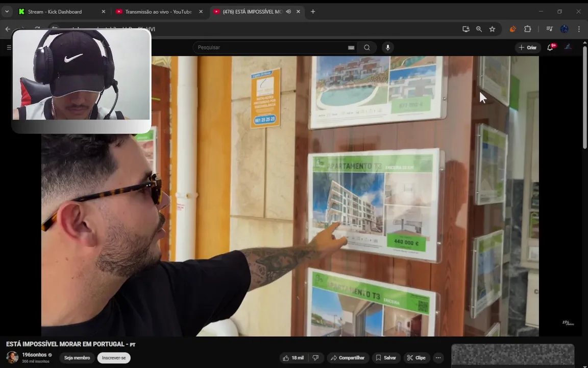Bookmark this page with the star icon
Viewport: 588px width, 368px height.
492,29
